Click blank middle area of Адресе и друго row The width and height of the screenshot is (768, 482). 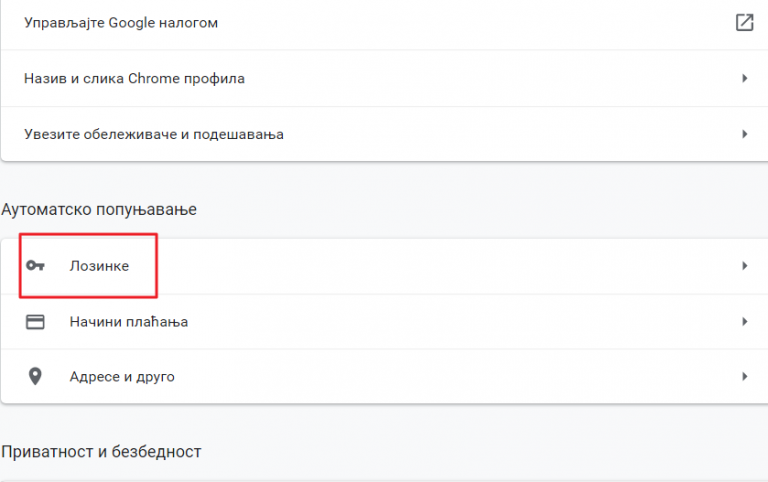coord(450,377)
